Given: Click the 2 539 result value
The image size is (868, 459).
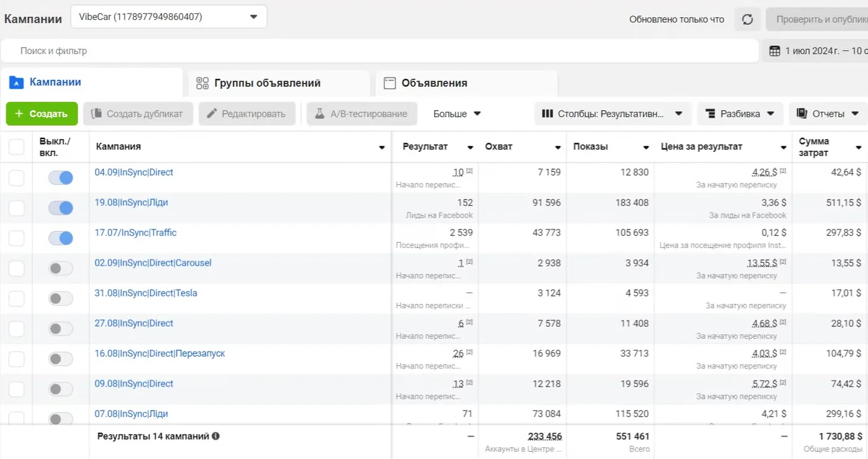Looking at the screenshot, I should point(461,233).
